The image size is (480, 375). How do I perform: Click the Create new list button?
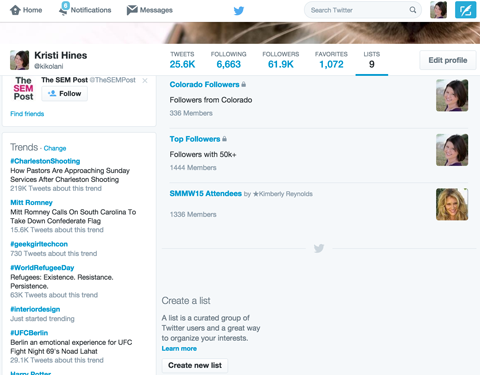pyautogui.click(x=195, y=365)
